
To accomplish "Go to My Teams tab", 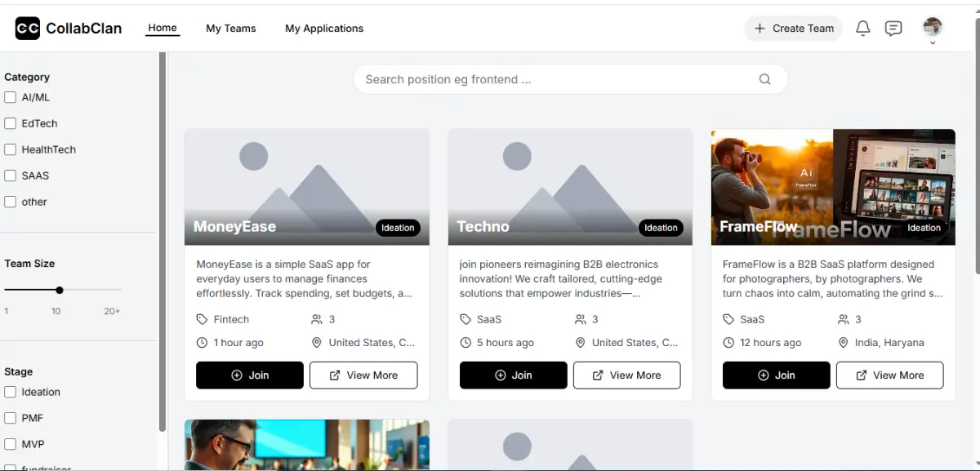I will coord(230,29).
